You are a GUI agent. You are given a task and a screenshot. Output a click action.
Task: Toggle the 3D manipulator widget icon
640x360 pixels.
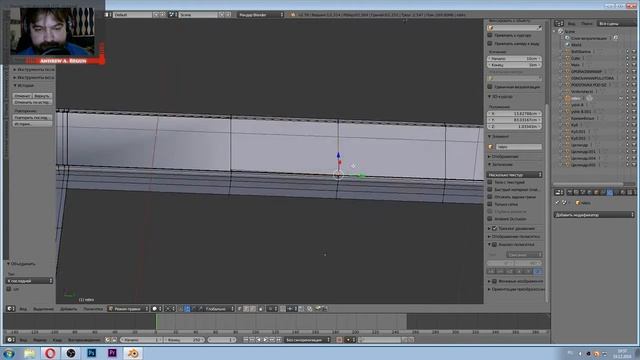pyautogui.click(x=181, y=309)
